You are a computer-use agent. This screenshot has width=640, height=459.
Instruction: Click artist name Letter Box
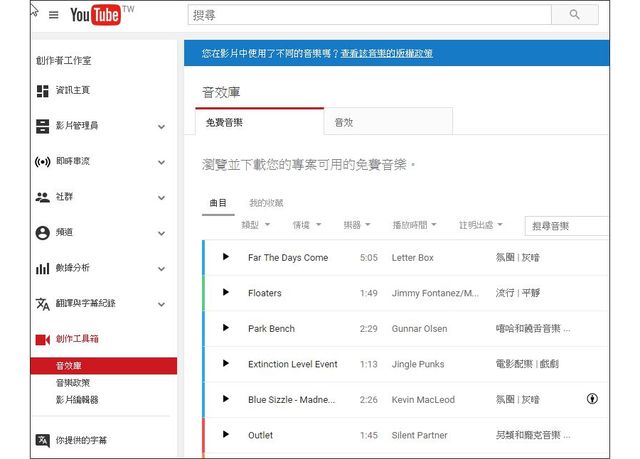(x=412, y=258)
